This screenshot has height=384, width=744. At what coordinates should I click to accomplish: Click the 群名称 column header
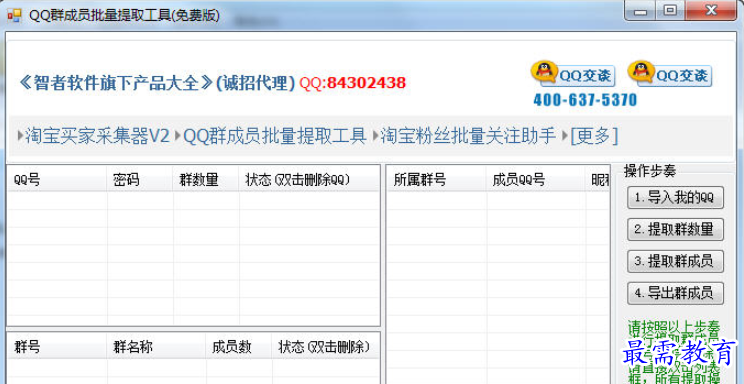(157, 347)
